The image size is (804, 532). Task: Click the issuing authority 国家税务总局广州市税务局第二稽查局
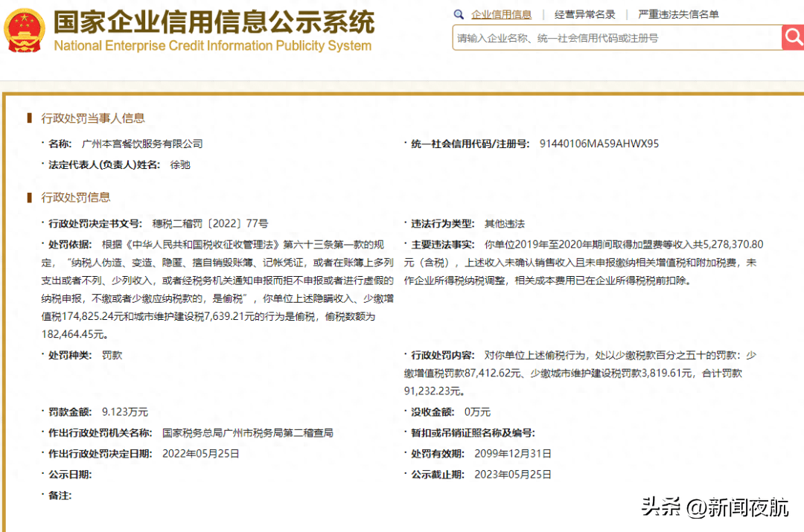click(x=247, y=432)
